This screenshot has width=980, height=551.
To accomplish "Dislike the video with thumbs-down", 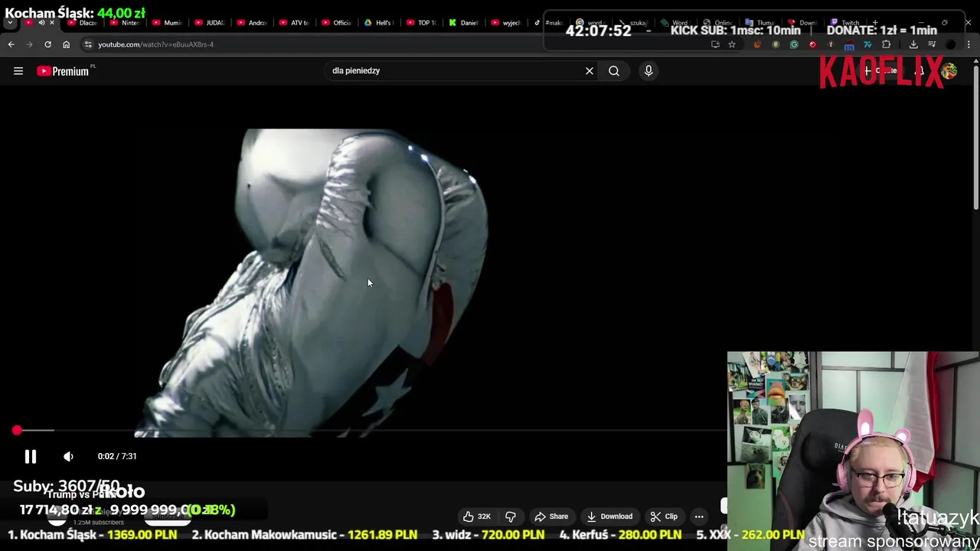I will pos(511,517).
